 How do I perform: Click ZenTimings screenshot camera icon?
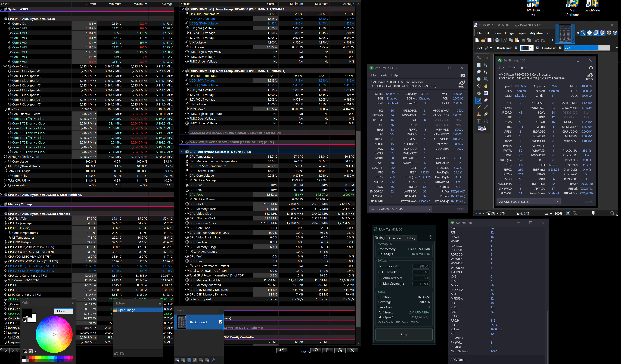point(462,75)
